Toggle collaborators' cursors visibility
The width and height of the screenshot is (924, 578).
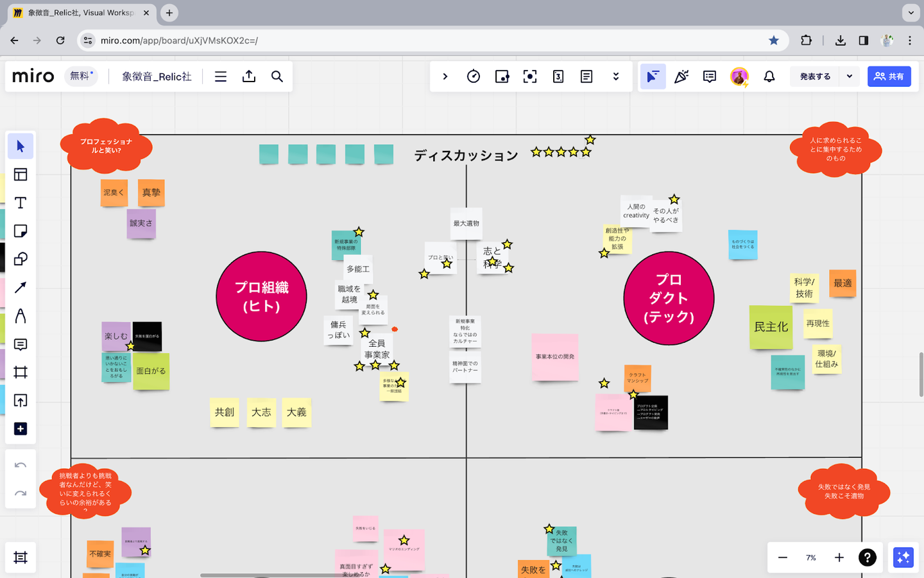tap(653, 76)
